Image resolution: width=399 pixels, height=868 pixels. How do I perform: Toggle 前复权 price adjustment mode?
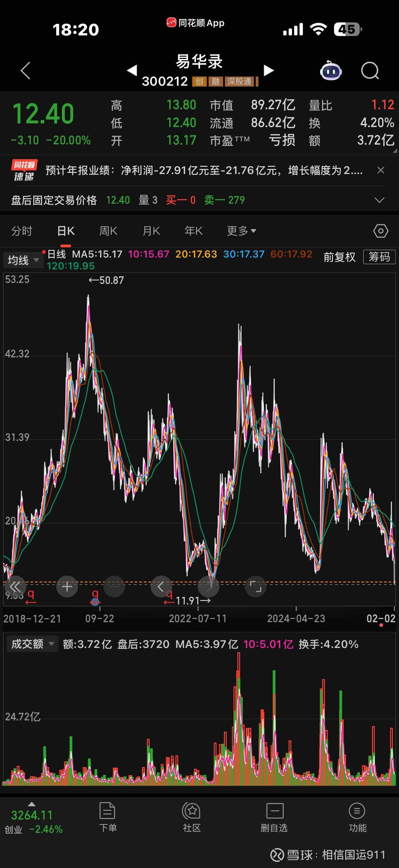339,258
